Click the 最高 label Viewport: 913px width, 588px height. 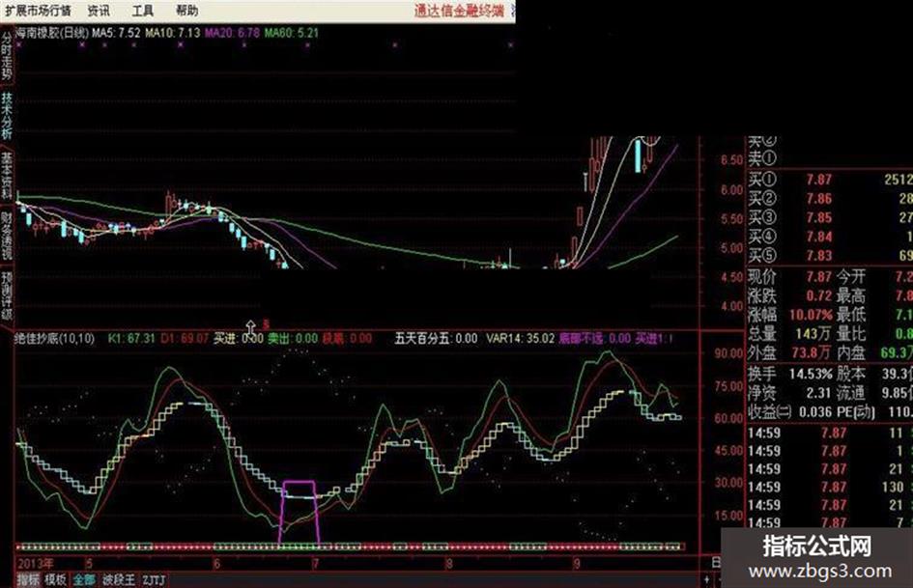pos(851,295)
